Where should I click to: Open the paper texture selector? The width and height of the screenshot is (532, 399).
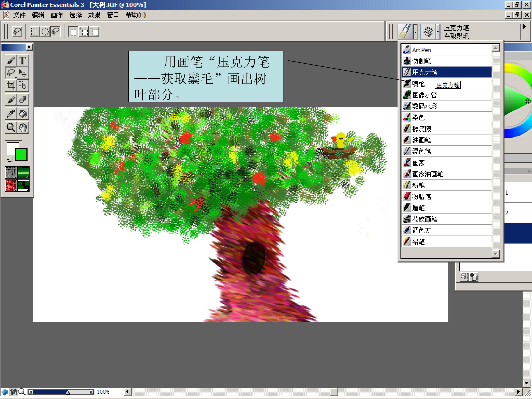[x=11, y=173]
